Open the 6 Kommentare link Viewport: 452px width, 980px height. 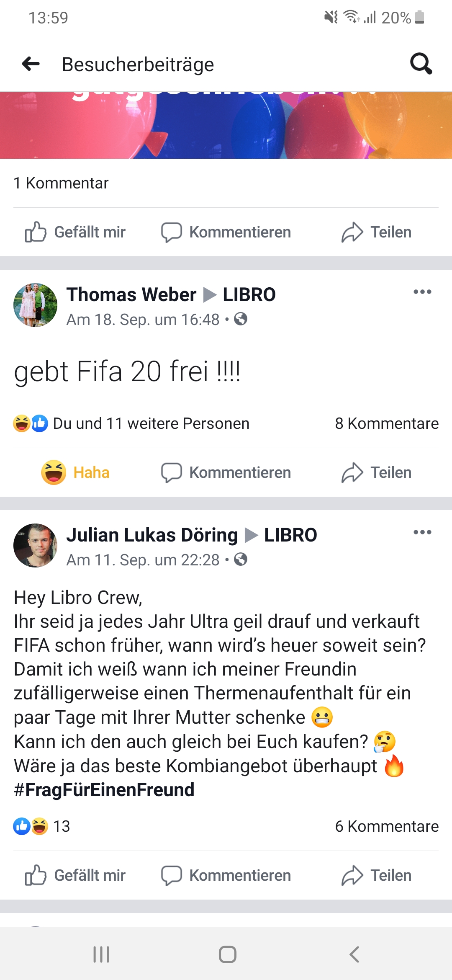coord(387,826)
